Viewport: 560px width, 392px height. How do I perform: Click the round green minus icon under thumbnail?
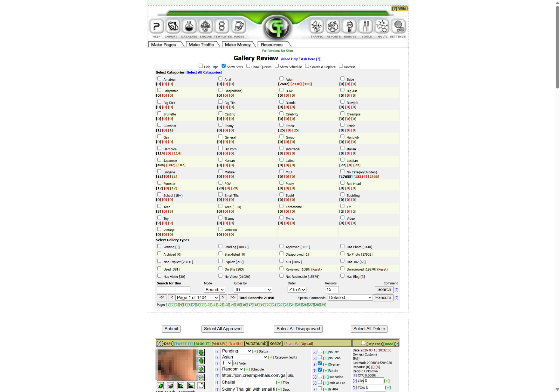(171, 385)
